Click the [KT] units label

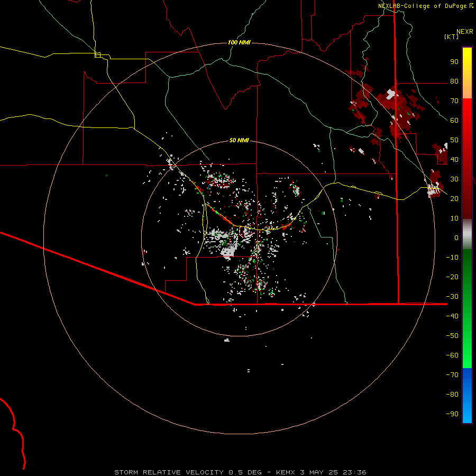[x=452, y=36]
